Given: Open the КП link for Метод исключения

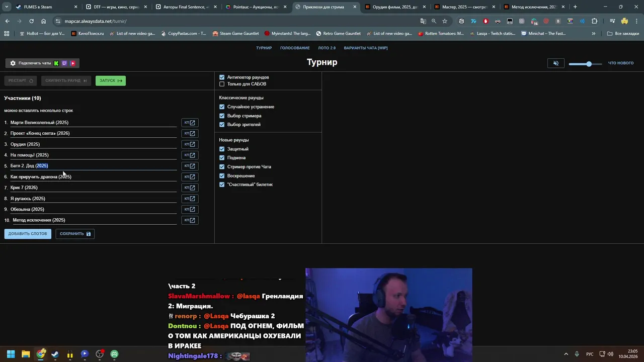Looking at the screenshot, I should pos(190,220).
